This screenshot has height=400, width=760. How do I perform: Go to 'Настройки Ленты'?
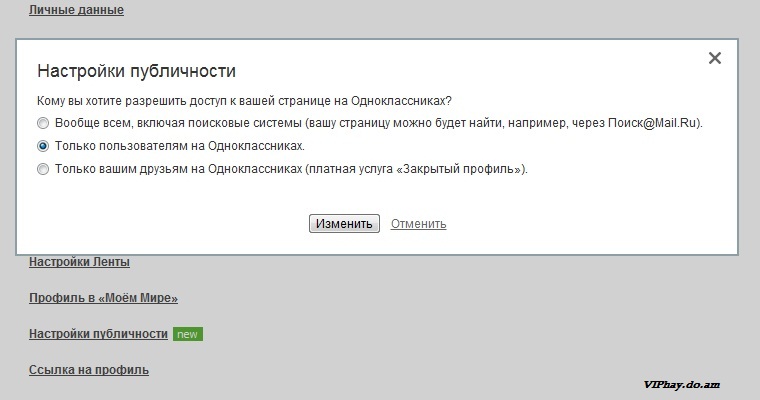click(79, 262)
